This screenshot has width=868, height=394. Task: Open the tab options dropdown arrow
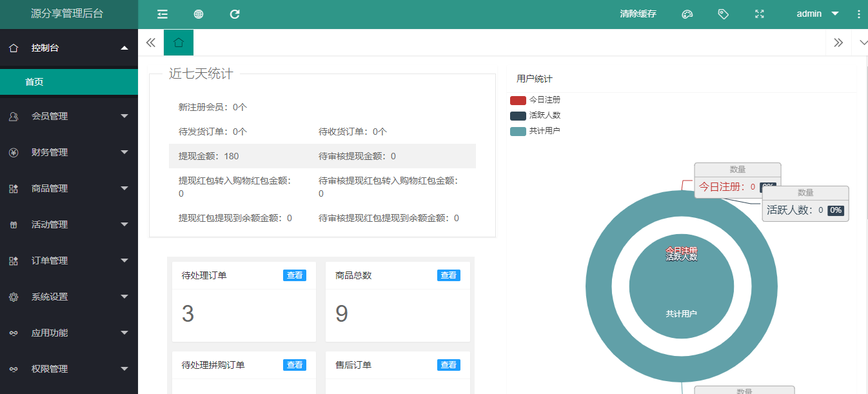point(863,43)
